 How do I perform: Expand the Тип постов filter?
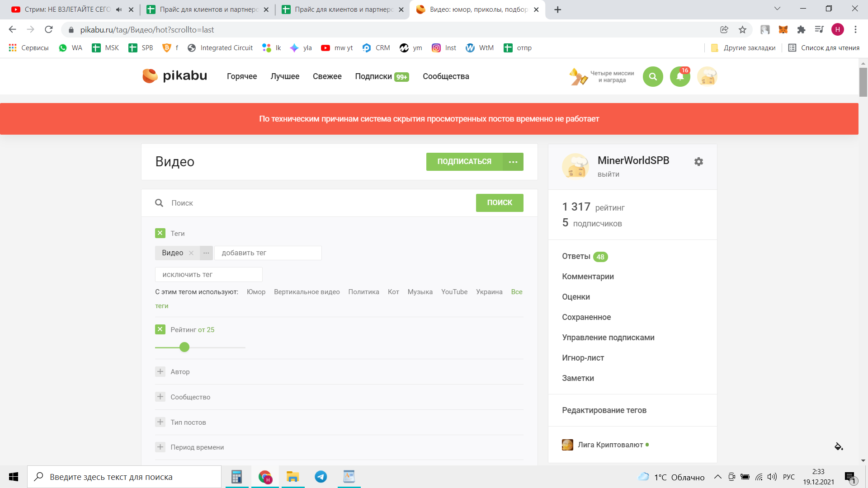pos(160,422)
